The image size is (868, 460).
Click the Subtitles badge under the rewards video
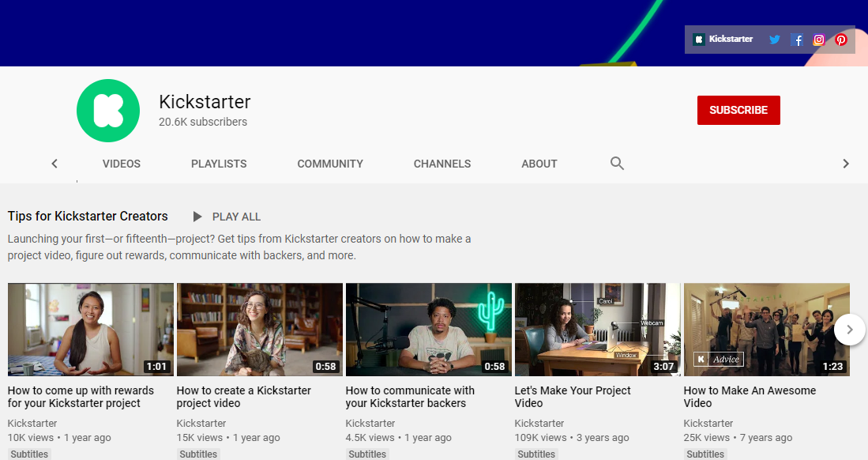click(29, 454)
